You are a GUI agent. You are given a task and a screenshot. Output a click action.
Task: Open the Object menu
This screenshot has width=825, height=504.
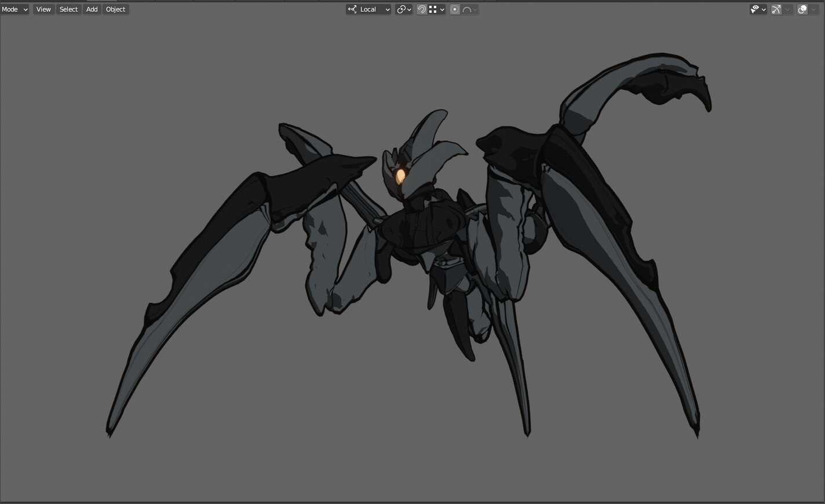[x=115, y=9]
